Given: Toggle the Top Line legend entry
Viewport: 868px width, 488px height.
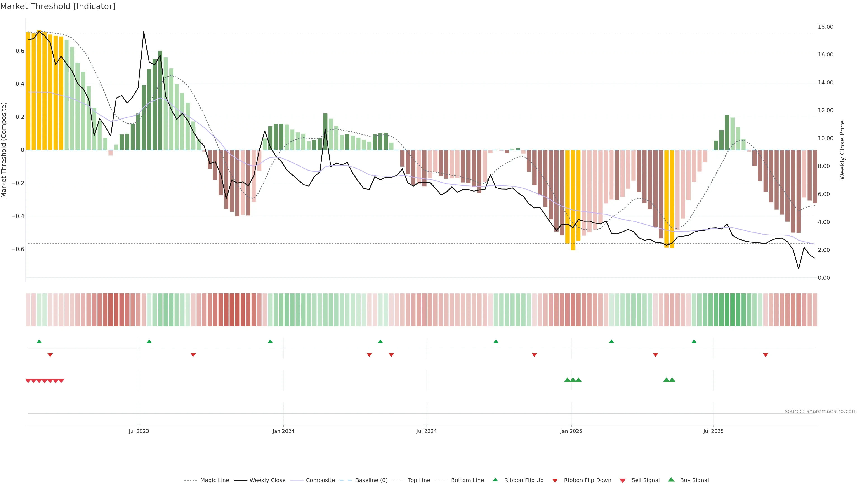Looking at the screenshot, I should coord(419,480).
